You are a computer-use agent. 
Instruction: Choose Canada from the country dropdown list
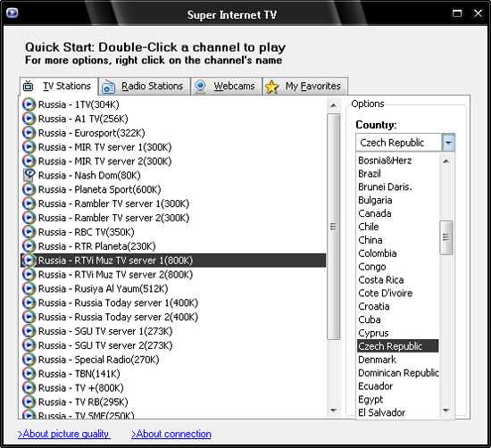pos(375,213)
